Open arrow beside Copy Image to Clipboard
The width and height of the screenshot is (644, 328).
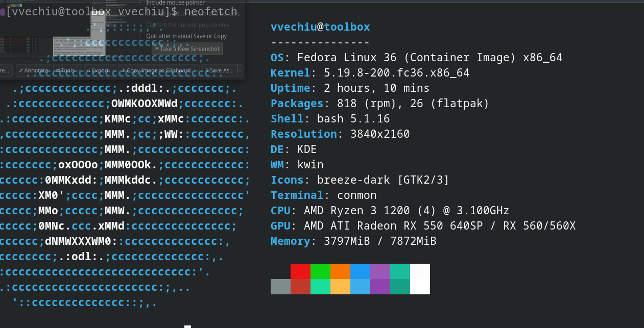(x=196, y=70)
